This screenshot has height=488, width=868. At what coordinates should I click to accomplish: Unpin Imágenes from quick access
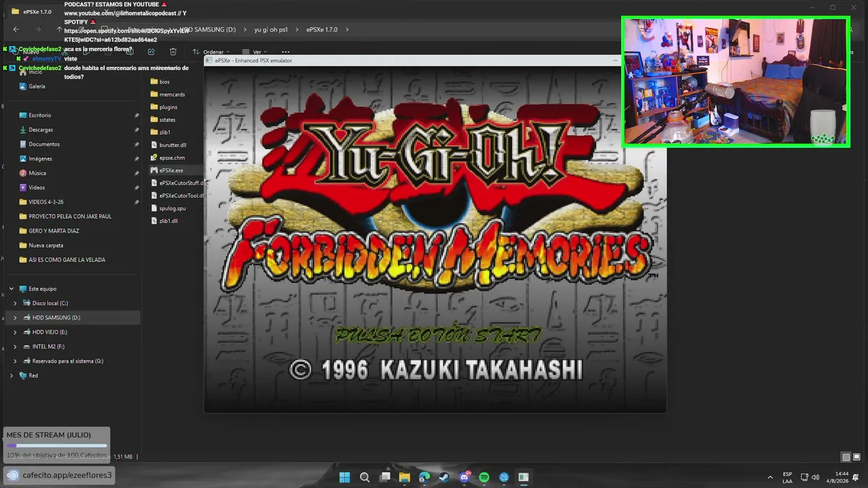137,159
